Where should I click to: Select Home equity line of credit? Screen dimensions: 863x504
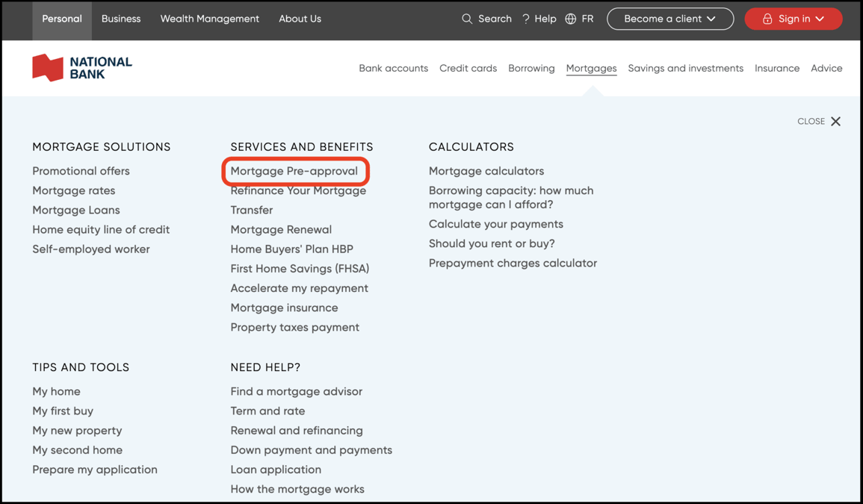tap(101, 229)
